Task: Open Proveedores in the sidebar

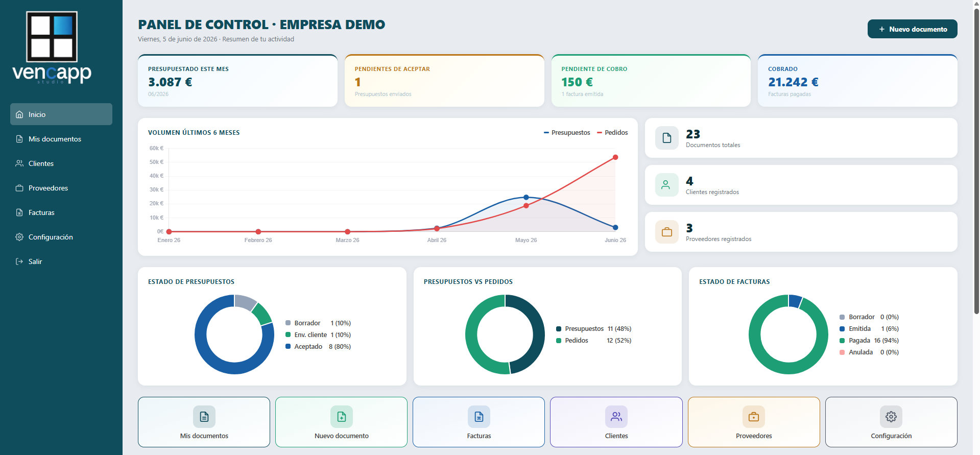Action: tap(61, 188)
